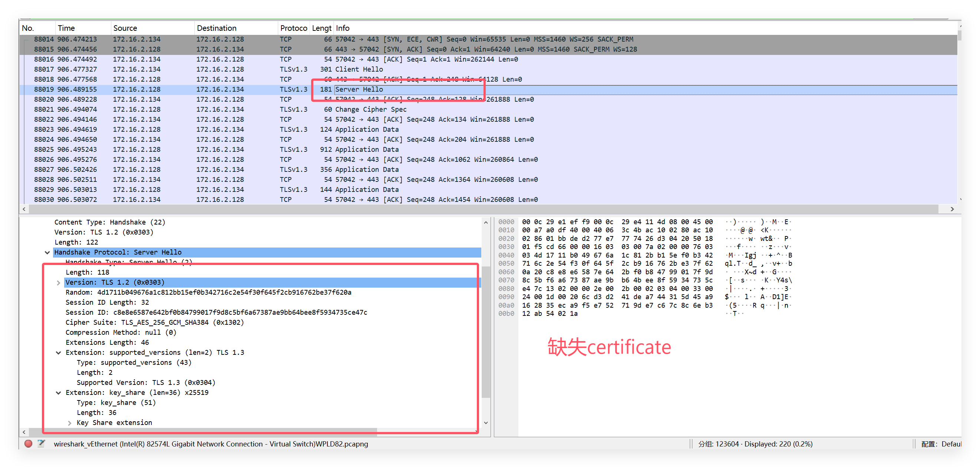Image resolution: width=980 pixels, height=468 pixels.
Task: Click the Destination column header
Action: [x=217, y=28]
